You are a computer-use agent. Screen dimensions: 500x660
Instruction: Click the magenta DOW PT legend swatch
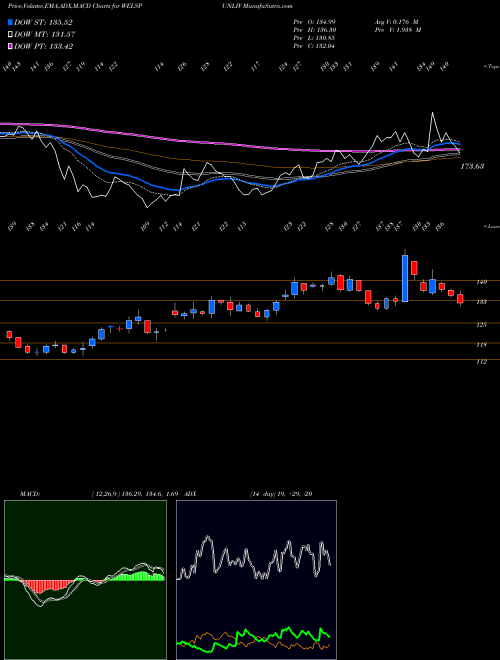coord(10,46)
